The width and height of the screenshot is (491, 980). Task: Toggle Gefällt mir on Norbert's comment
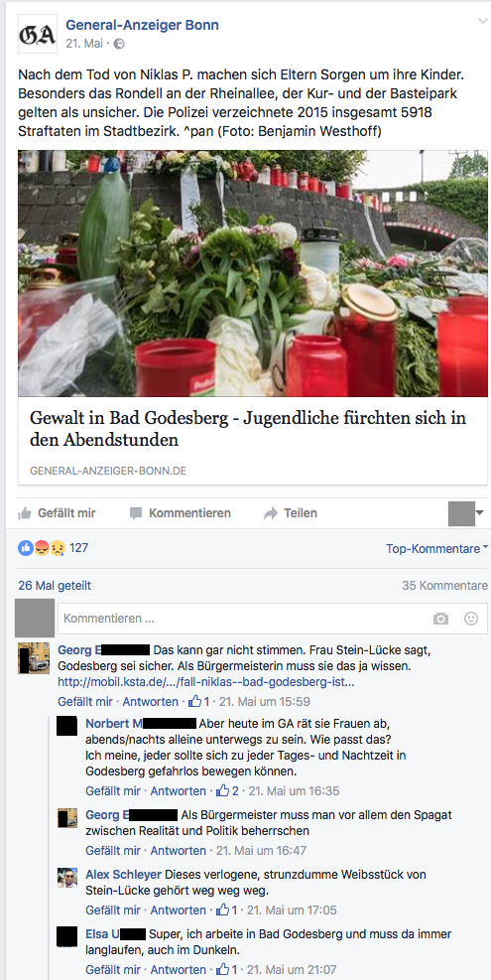(113, 790)
